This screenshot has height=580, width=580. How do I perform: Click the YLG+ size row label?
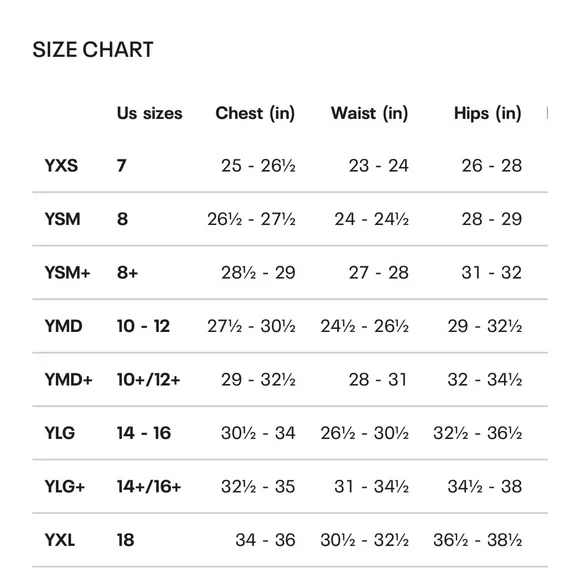(65, 486)
